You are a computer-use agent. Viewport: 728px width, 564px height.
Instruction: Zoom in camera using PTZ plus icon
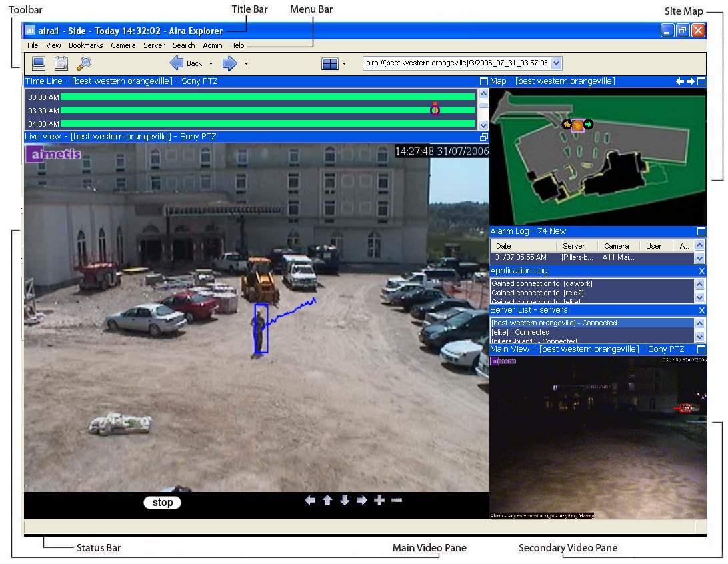pyautogui.click(x=379, y=501)
